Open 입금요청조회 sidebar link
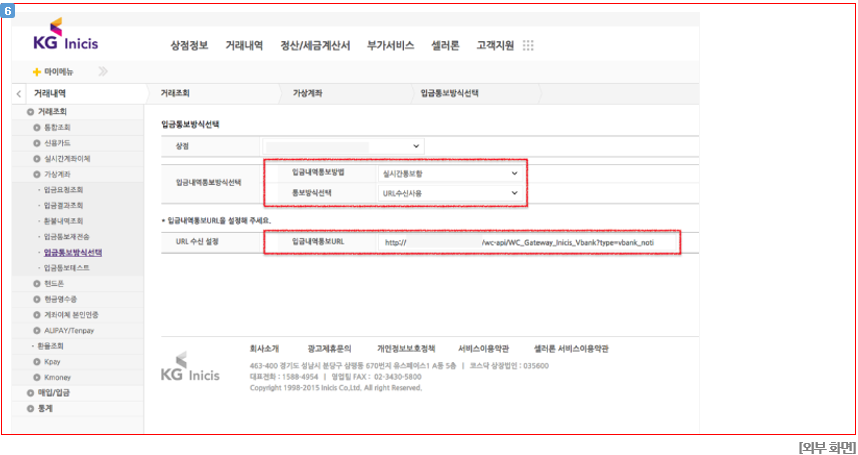The width and height of the screenshot is (858, 455). pyautogui.click(x=63, y=190)
